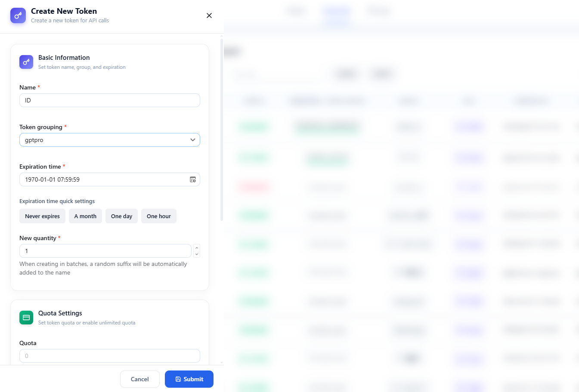Click the New quantity input field
The width and height of the screenshot is (579, 392).
(105, 251)
